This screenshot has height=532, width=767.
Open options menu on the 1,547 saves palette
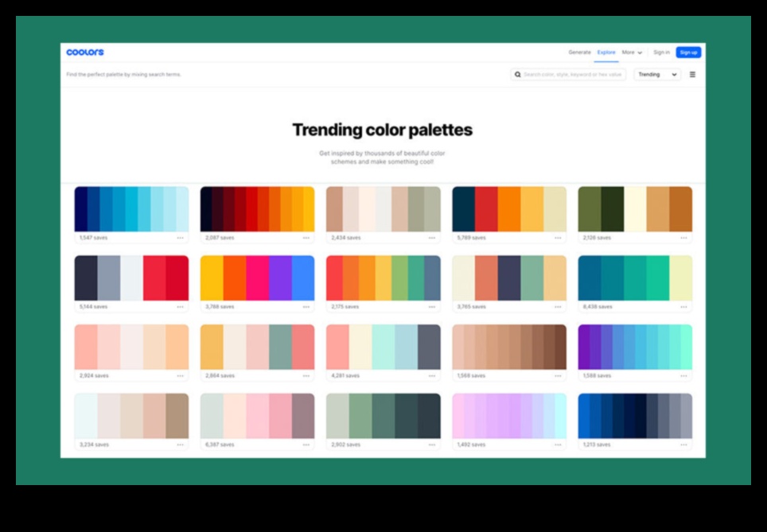(181, 236)
